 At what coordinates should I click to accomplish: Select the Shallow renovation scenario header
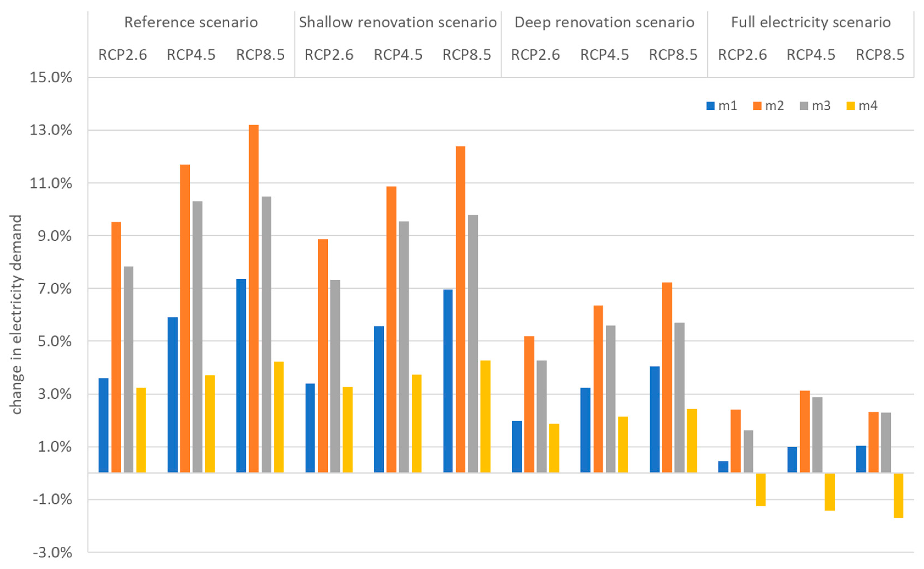tap(397, 23)
